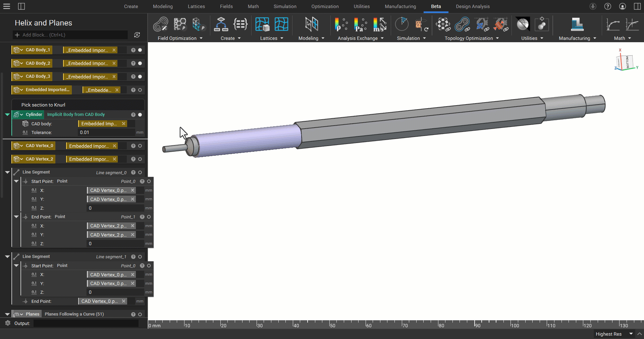
Task: Open the Simulation ribbon dropdown arrow
Action: click(x=425, y=38)
